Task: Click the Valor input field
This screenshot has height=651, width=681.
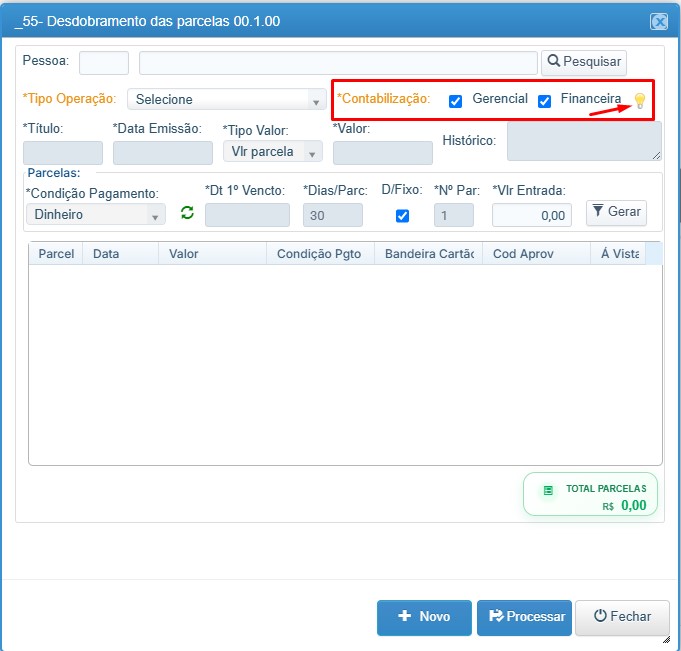Action: coord(383,153)
